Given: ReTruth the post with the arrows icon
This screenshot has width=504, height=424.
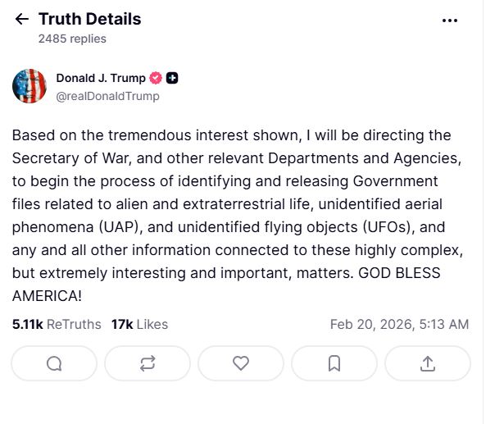Looking at the screenshot, I should pyautogui.click(x=148, y=363).
